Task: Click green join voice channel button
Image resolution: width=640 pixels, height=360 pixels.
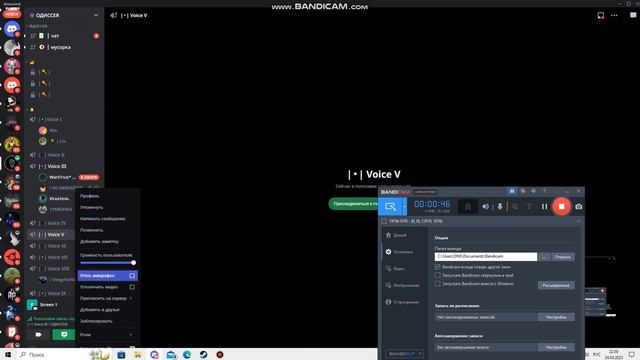Action: (x=353, y=204)
